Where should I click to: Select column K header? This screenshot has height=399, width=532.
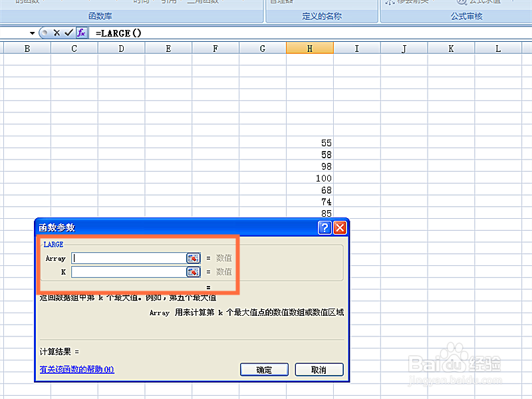coord(451,49)
